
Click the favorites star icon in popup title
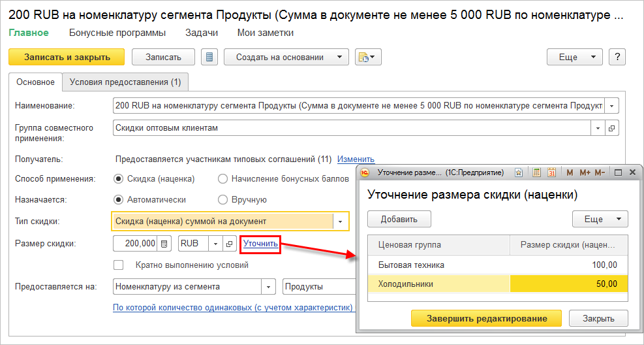[518, 172]
